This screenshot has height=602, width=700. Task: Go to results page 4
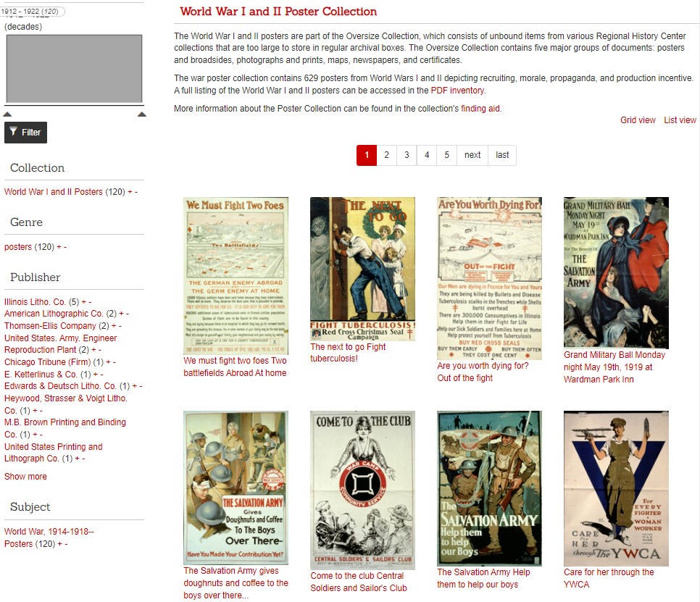[x=427, y=155]
